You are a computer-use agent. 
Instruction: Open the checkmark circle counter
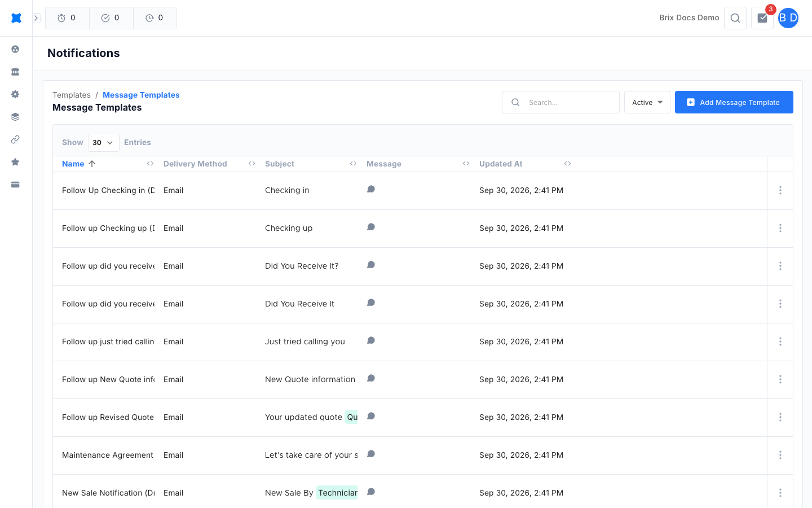[x=111, y=18]
